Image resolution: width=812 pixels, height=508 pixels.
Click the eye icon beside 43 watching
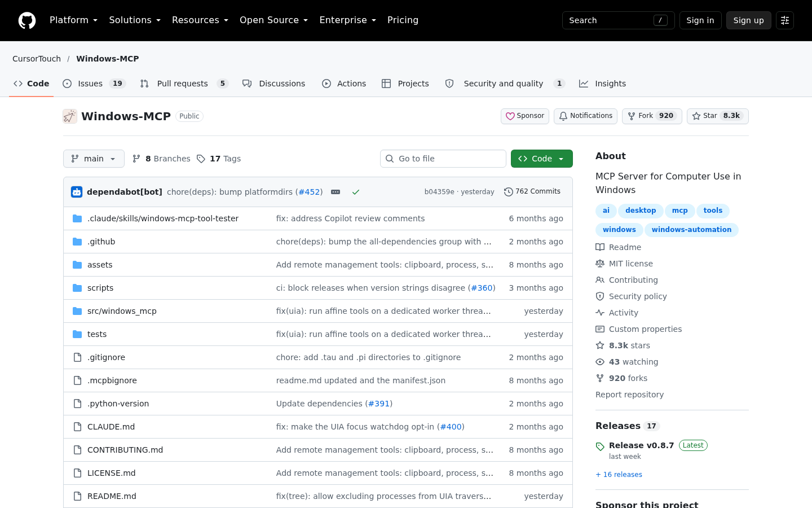coord(600,362)
